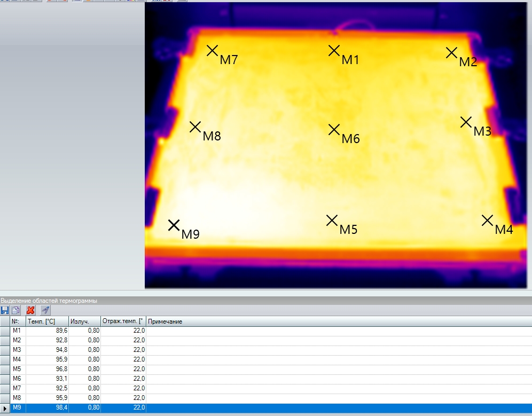532x416 pixels.
Task: Select the M3 cross marker on the thermogram
Action: tap(466, 122)
